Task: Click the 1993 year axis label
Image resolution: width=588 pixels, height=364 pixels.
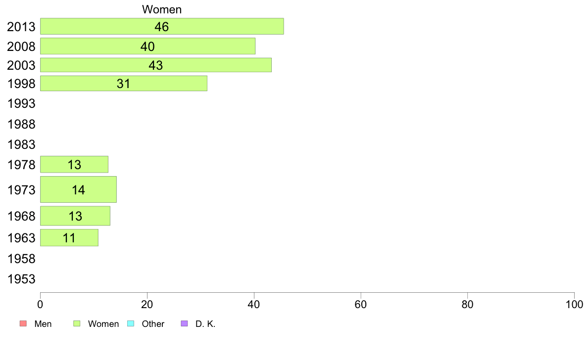Action: (x=21, y=104)
